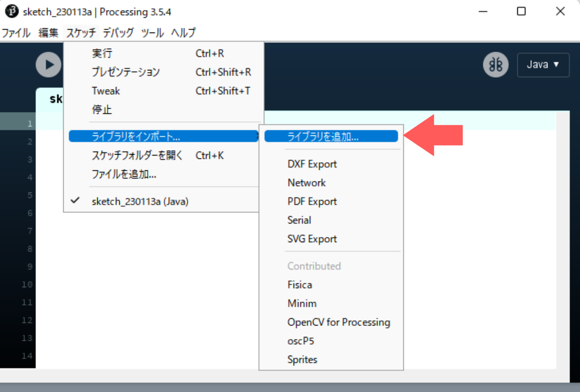The width and height of the screenshot is (580, 392).
Task: Open the ファイル menu
Action: tap(16, 33)
